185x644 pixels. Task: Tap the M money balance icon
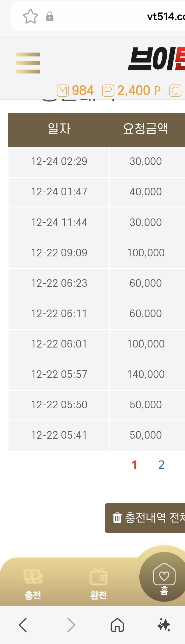(63, 91)
